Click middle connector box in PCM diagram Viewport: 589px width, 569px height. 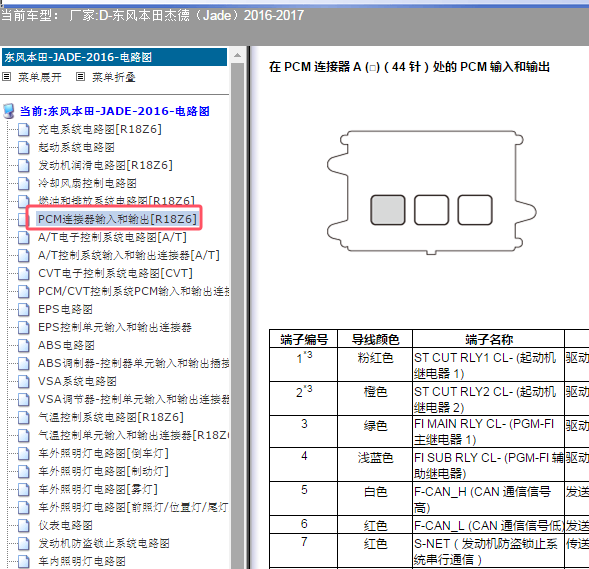point(431,210)
